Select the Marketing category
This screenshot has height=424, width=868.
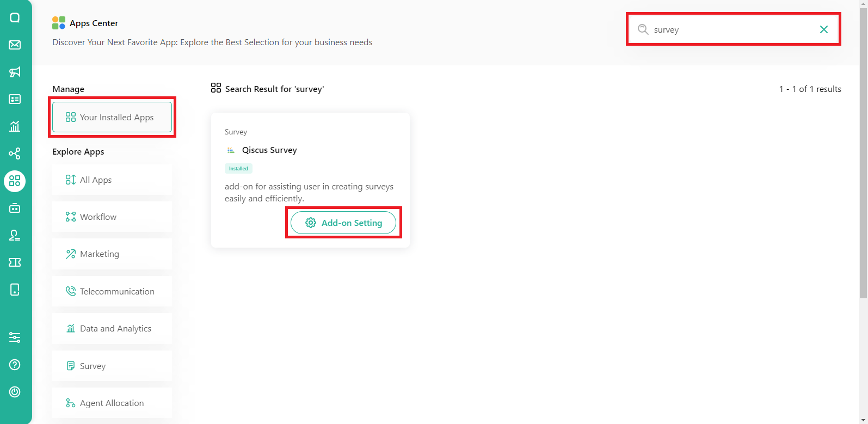tap(112, 254)
